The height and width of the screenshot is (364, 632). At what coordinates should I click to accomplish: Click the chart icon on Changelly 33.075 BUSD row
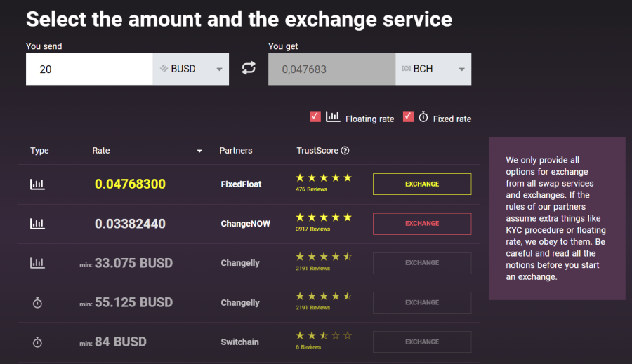point(37,263)
